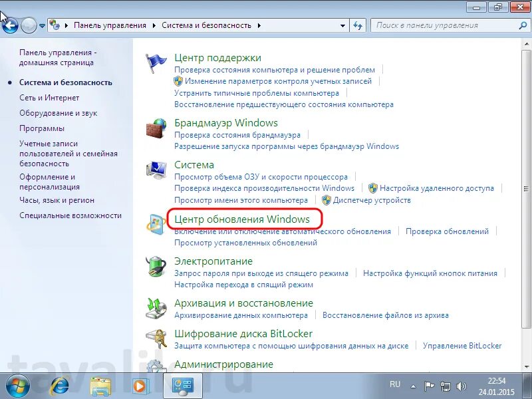Open recent pages dropdown next to forward button
Image resolution: width=532 pixels, height=399 pixels.
[42, 25]
